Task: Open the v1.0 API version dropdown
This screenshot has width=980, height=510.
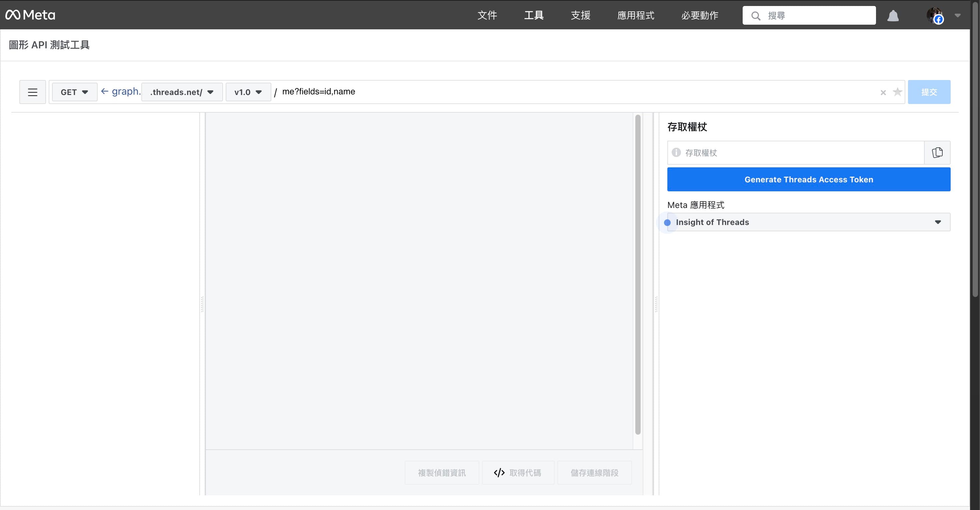Action: tap(248, 92)
